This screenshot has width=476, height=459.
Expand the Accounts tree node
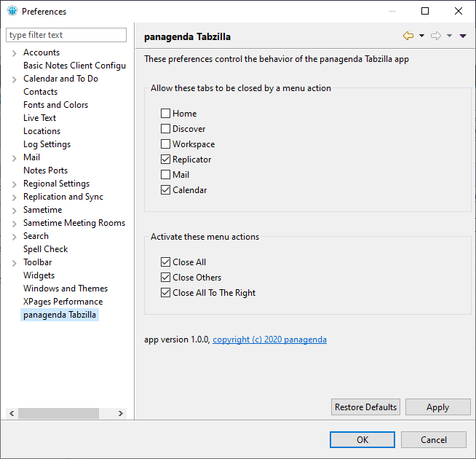point(15,53)
